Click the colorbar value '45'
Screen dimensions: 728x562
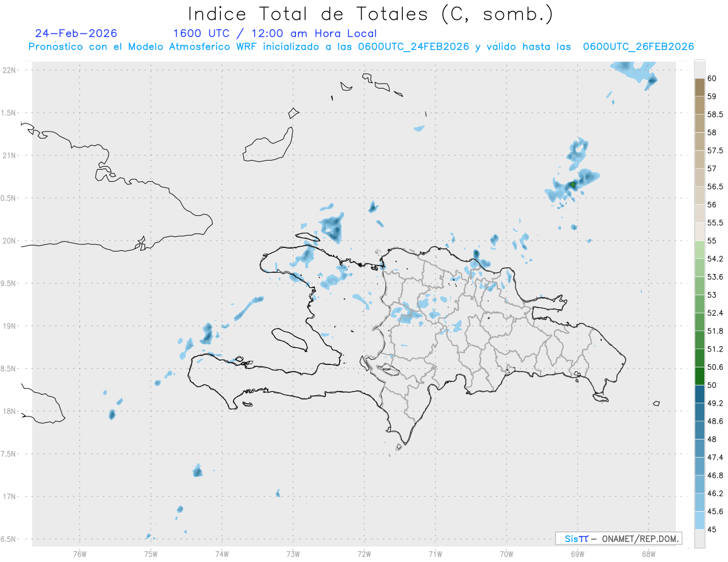pyautogui.click(x=712, y=529)
